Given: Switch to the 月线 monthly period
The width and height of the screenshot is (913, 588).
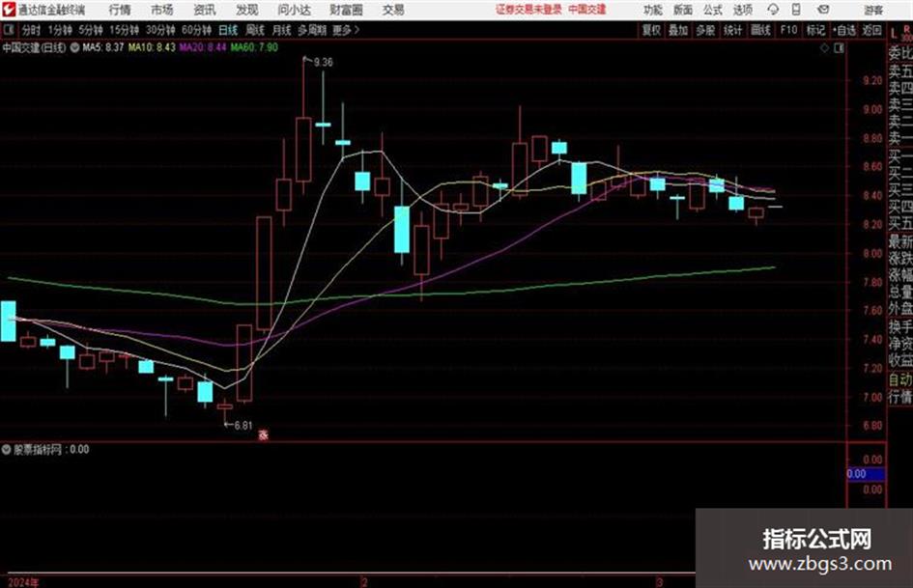Looking at the screenshot, I should coord(282,30).
